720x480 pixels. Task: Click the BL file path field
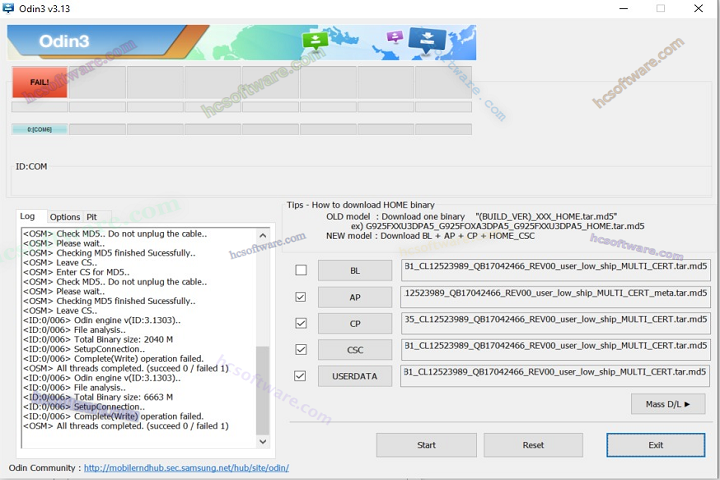555,270
